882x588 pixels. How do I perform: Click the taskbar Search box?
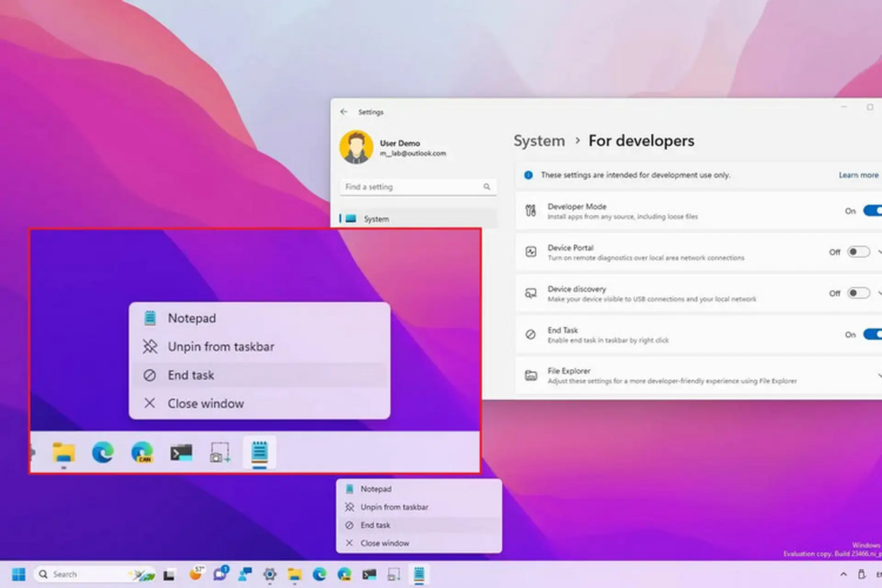(95, 574)
